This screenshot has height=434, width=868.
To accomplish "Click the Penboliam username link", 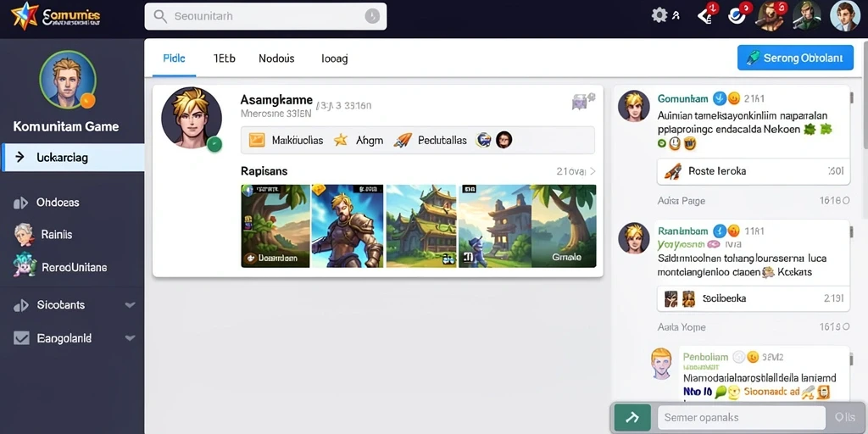I will [x=705, y=357].
